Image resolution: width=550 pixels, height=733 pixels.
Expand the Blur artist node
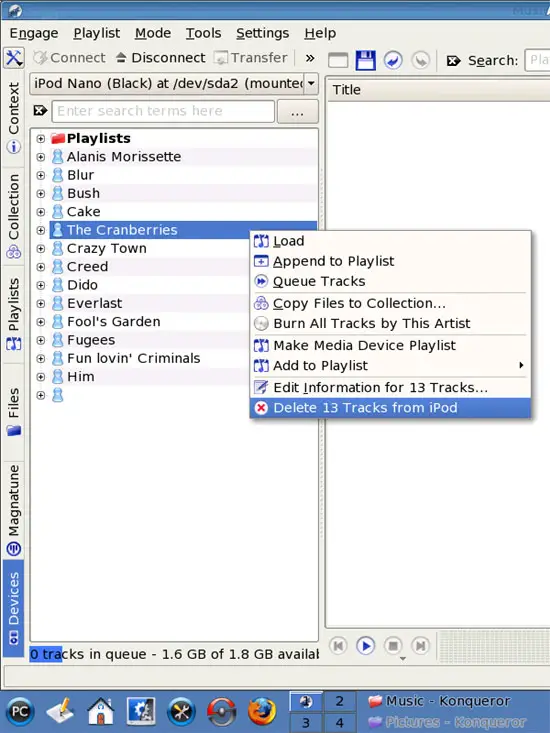pos(41,175)
